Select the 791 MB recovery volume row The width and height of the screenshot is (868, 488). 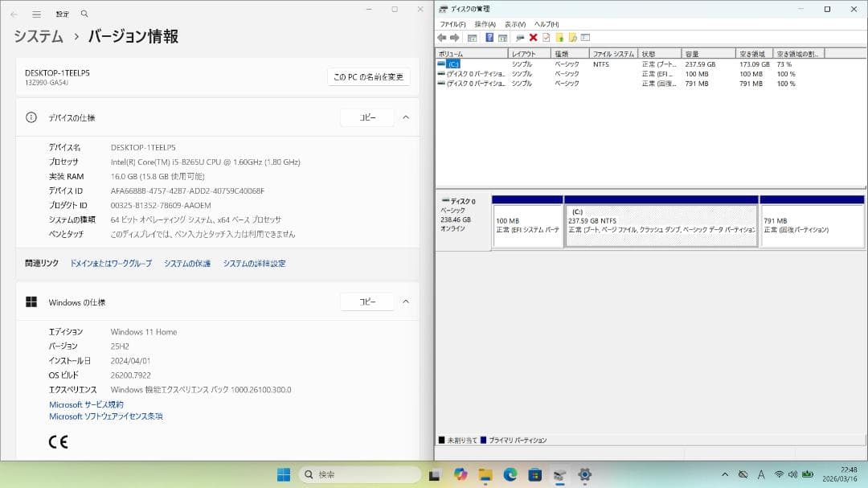pyautogui.click(x=631, y=84)
